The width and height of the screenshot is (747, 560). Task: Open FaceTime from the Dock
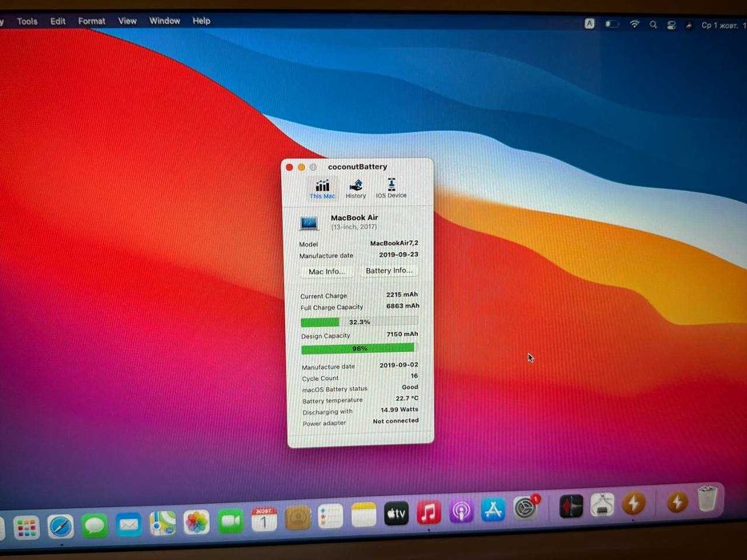231,521
